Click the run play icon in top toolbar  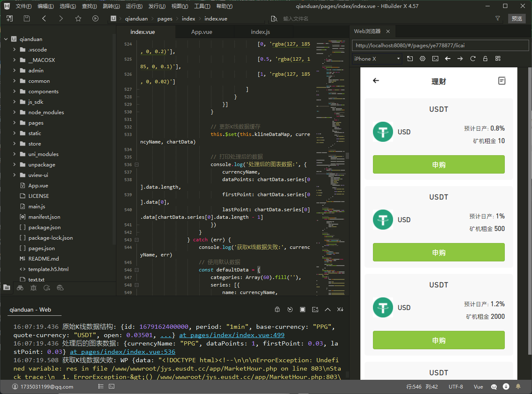coord(95,18)
